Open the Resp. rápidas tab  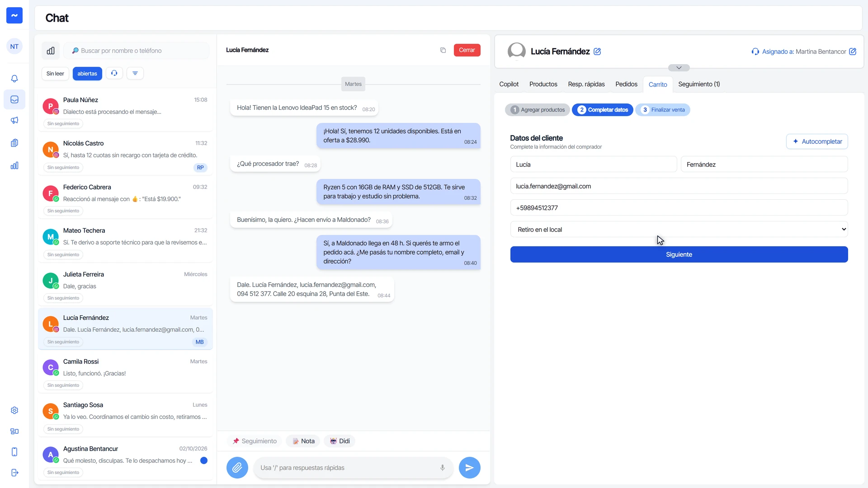pos(586,84)
